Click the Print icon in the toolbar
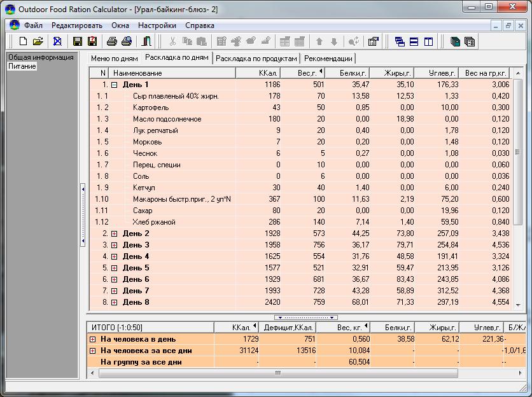The image size is (532, 397). pos(112,42)
